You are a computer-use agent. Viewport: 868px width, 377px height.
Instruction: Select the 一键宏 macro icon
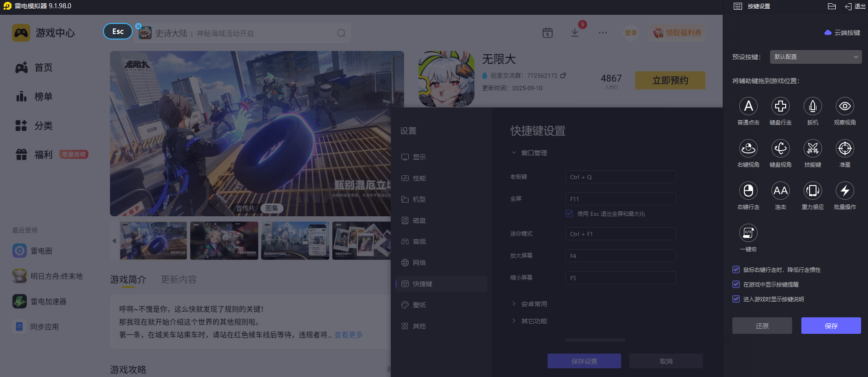tap(748, 233)
